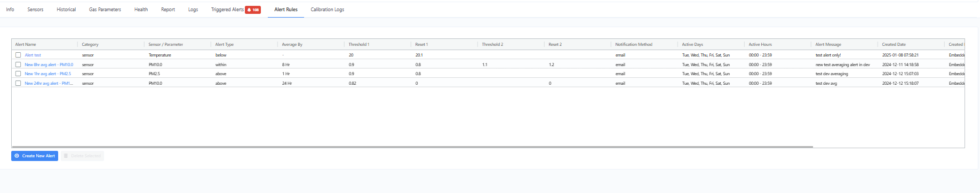Click the threshold value 0.82
Viewport: 980px width, 193px height.
click(x=353, y=83)
